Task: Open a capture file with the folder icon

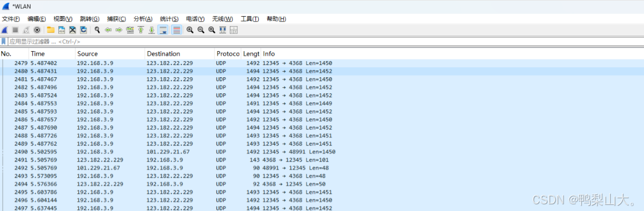Action: [x=51, y=30]
